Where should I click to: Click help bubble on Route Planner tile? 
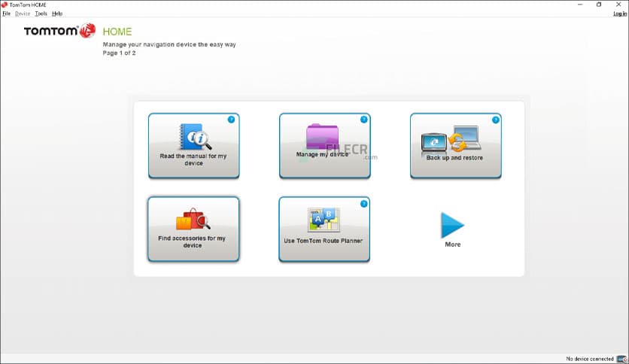point(364,204)
